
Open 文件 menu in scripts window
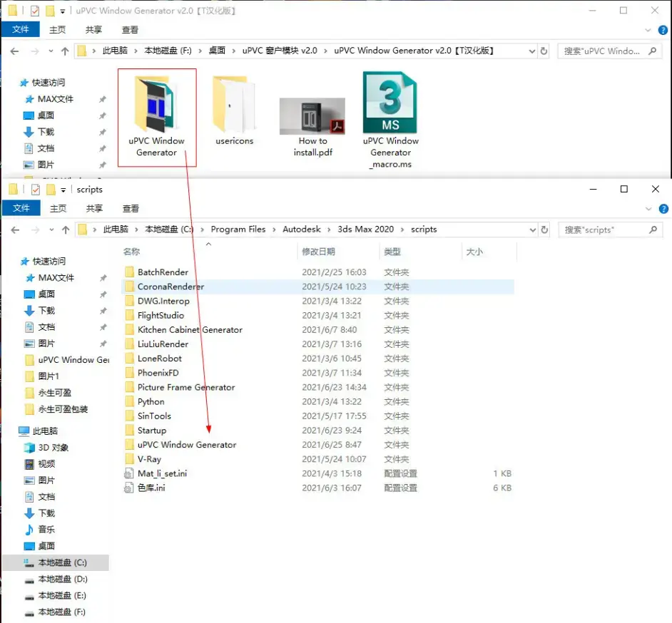(21, 208)
